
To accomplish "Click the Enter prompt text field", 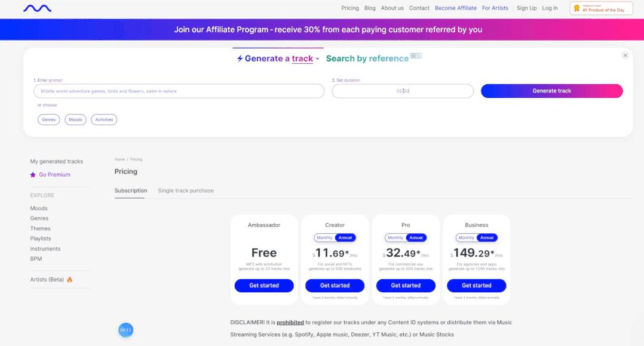I will pos(179,91).
